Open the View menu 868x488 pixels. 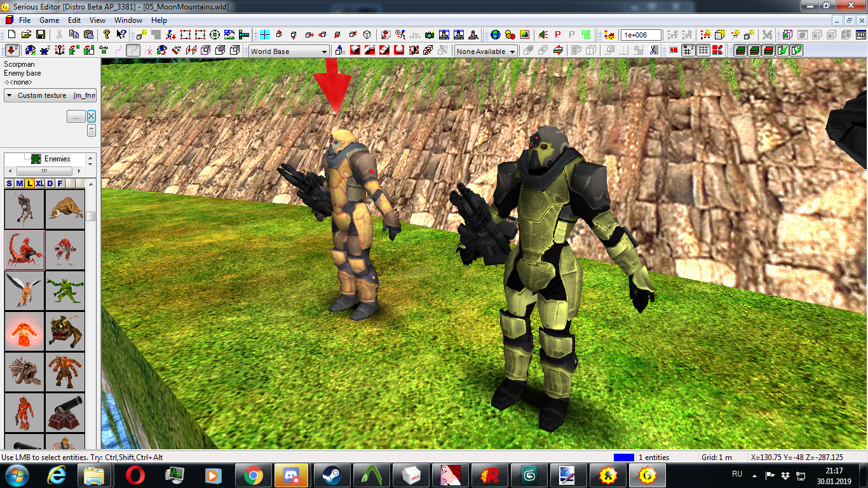[x=97, y=20]
